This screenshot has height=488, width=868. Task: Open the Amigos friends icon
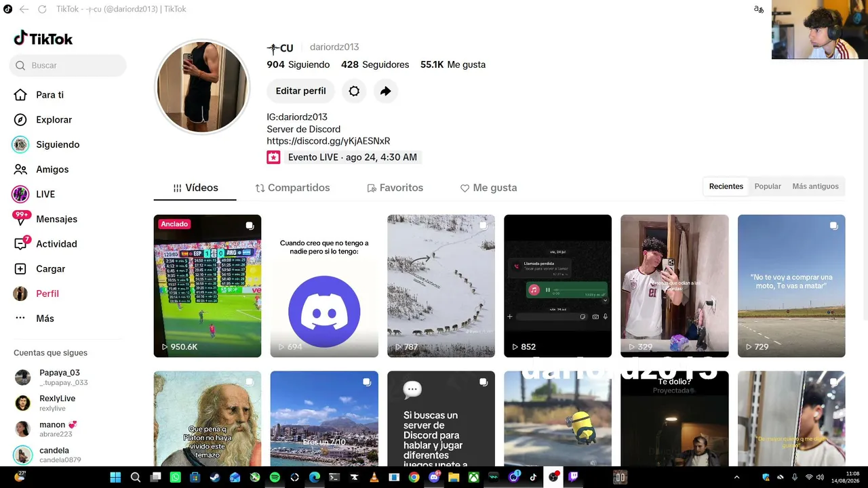click(21, 169)
